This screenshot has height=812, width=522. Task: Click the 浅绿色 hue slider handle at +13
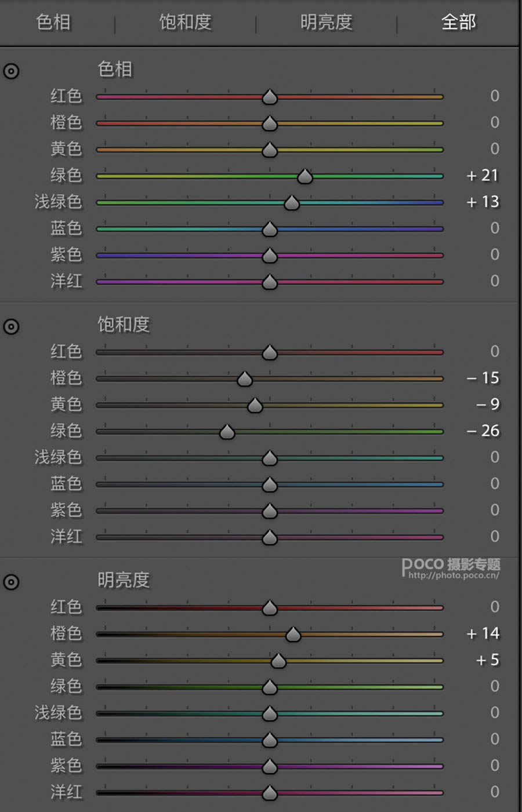pyautogui.click(x=291, y=202)
